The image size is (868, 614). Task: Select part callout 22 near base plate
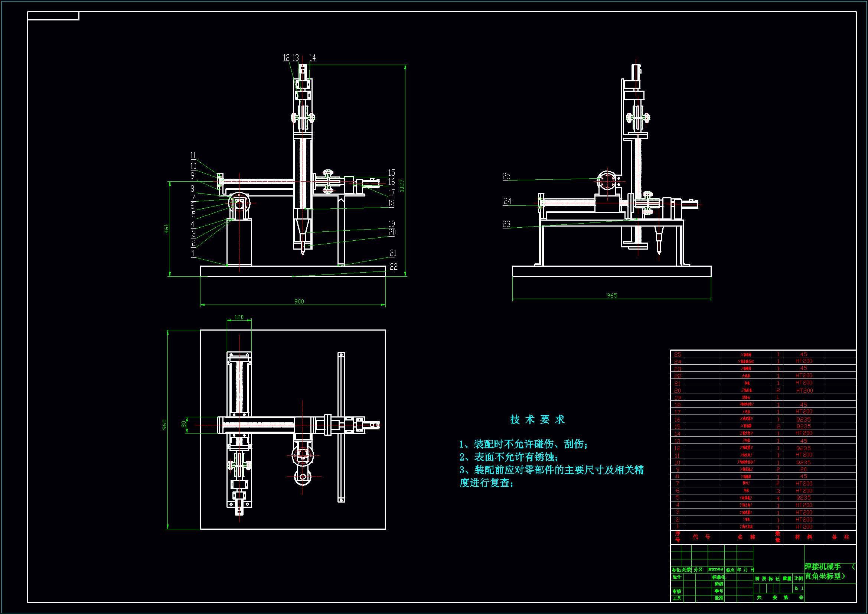pyautogui.click(x=393, y=267)
